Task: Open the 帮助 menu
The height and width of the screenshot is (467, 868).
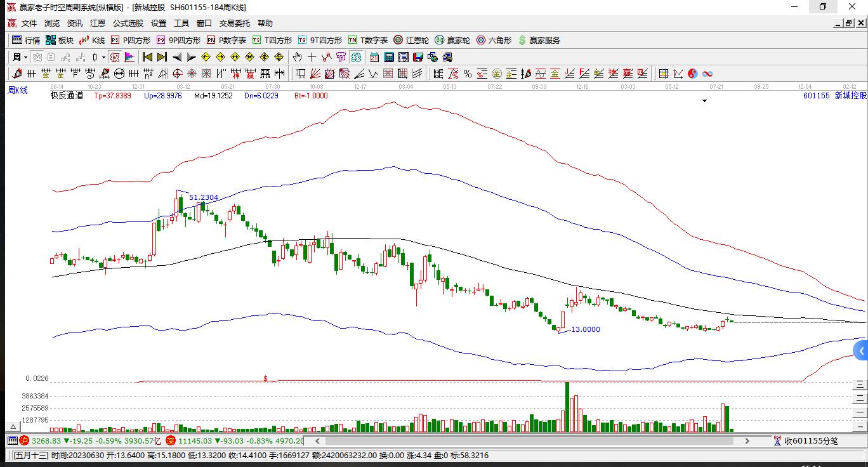Action: (265, 23)
